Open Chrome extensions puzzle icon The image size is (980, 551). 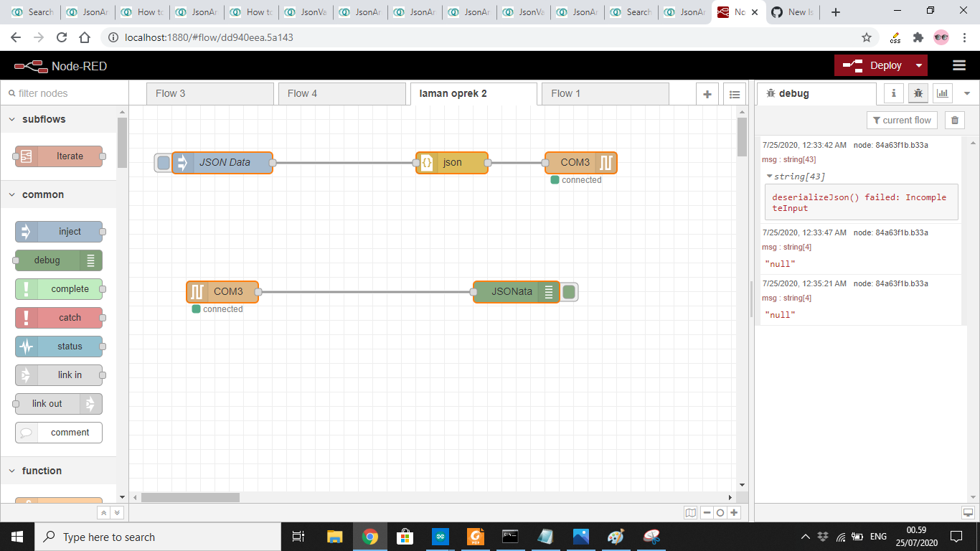click(918, 37)
